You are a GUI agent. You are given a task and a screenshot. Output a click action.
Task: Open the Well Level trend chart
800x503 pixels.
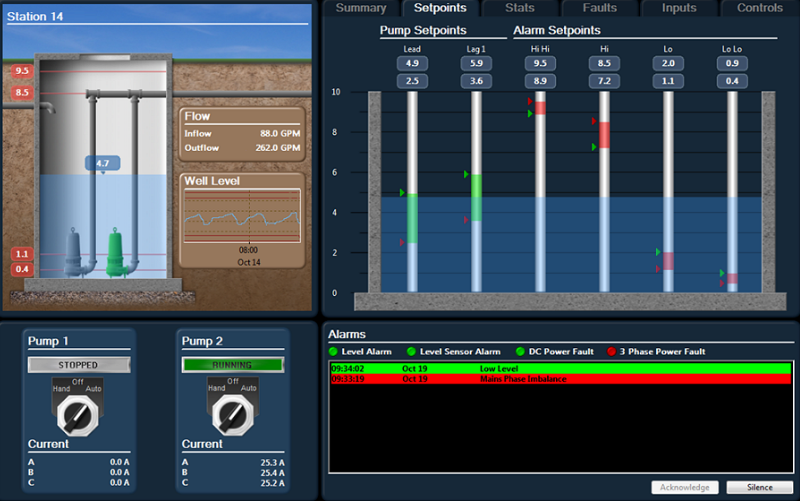242,216
